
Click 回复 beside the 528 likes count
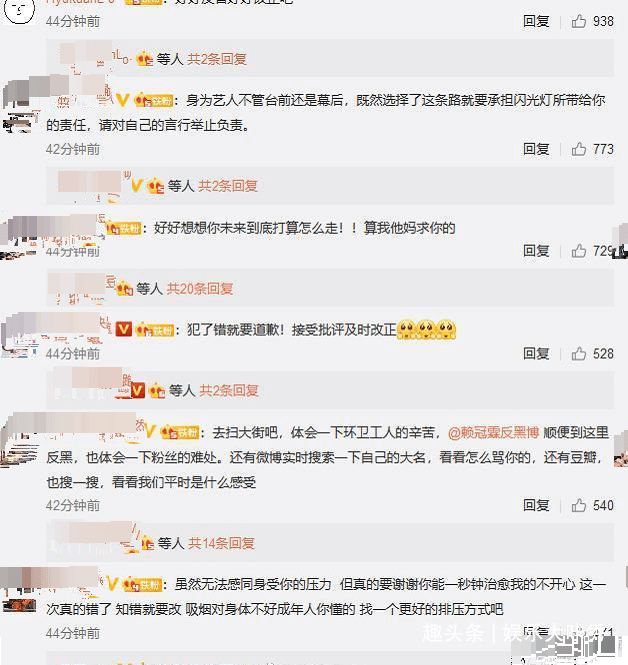click(536, 354)
